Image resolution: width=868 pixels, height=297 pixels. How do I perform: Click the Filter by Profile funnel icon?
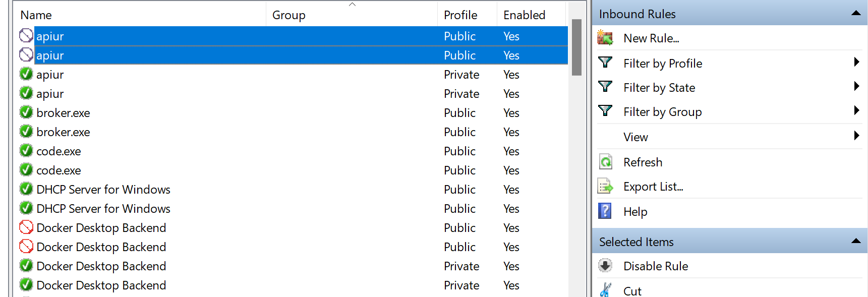[605, 63]
